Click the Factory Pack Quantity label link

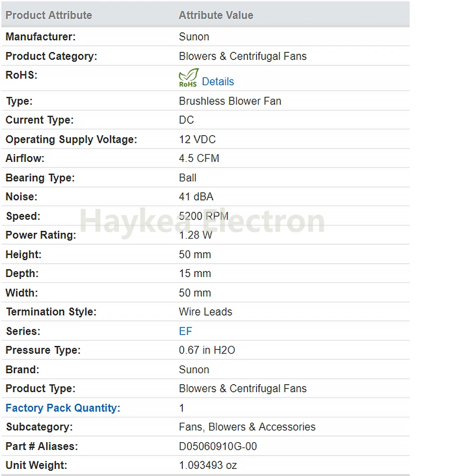click(63, 408)
